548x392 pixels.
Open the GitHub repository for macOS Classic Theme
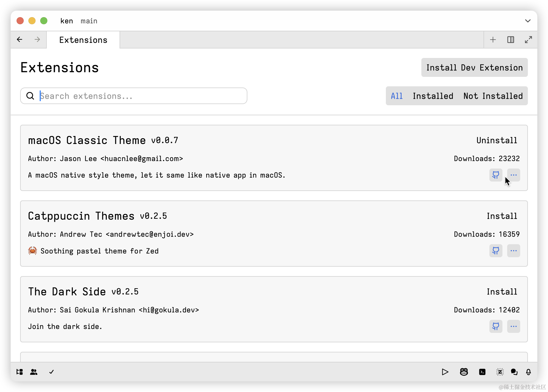tap(496, 175)
